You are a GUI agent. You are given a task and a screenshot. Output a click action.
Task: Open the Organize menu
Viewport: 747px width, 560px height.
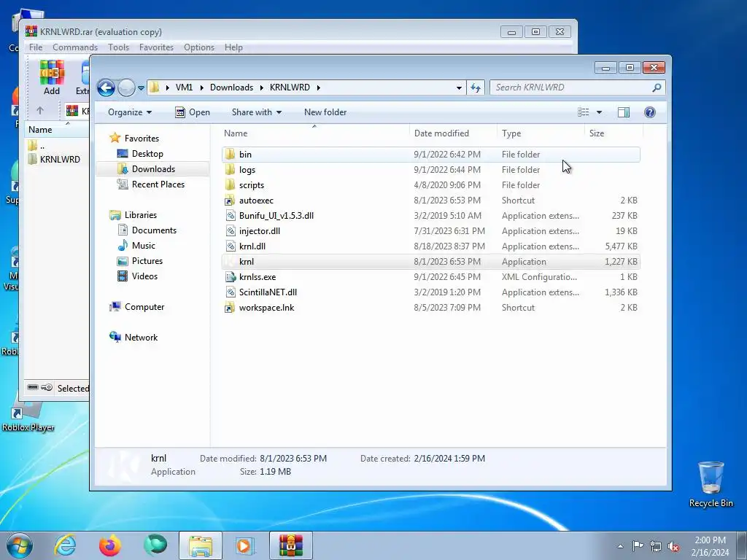130,112
